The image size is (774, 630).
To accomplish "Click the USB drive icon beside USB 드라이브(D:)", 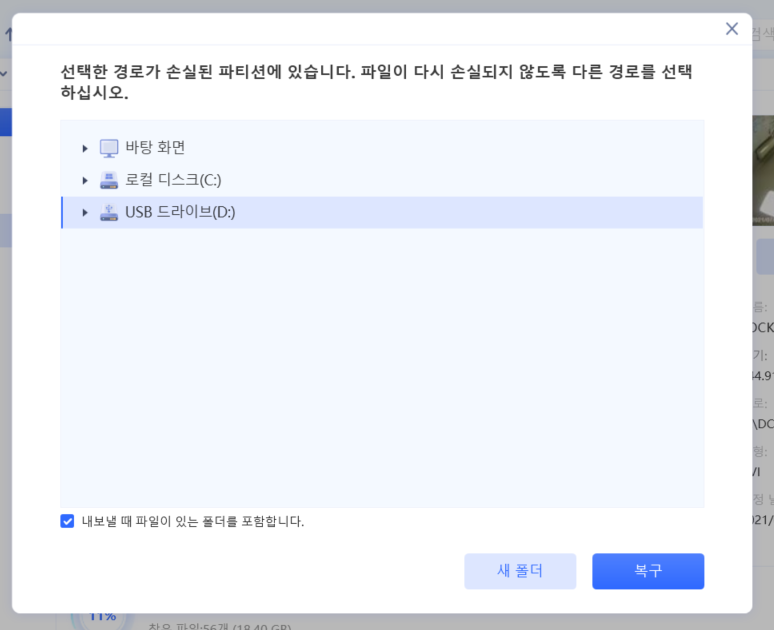I will pyautogui.click(x=109, y=212).
